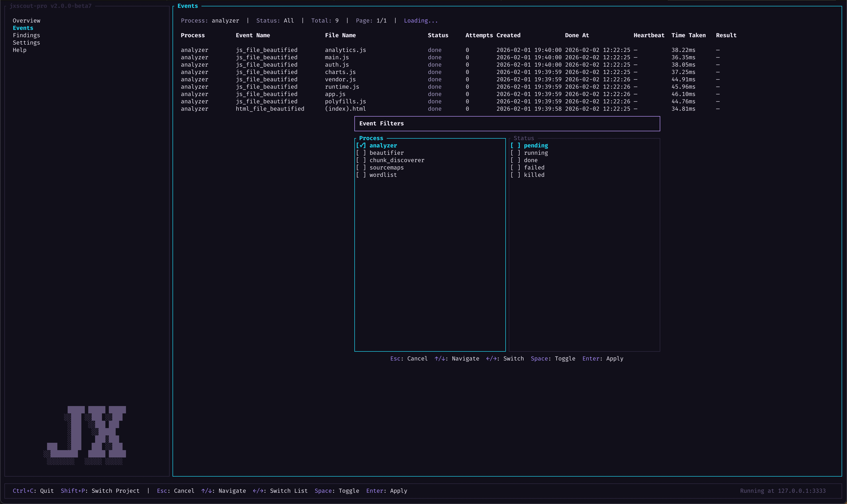The height and width of the screenshot is (504, 847).
Task: Click the Running at 127.0.0.1:3333 status
Action: [x=783, y=491]
